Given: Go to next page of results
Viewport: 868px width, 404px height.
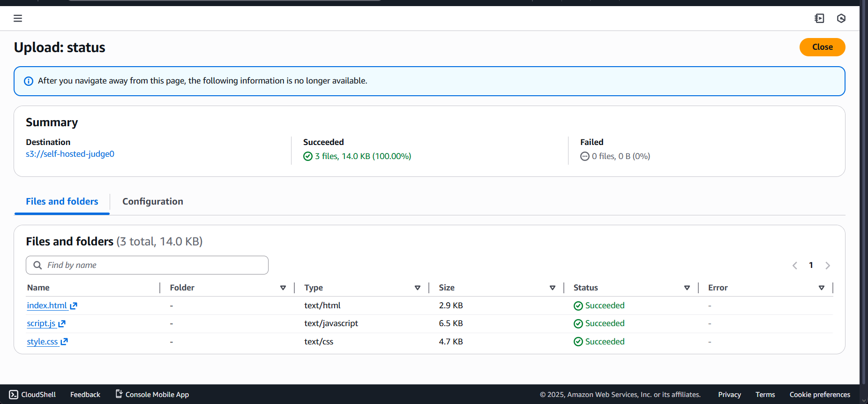Looking at the screenshot, I should click(828, 266).
